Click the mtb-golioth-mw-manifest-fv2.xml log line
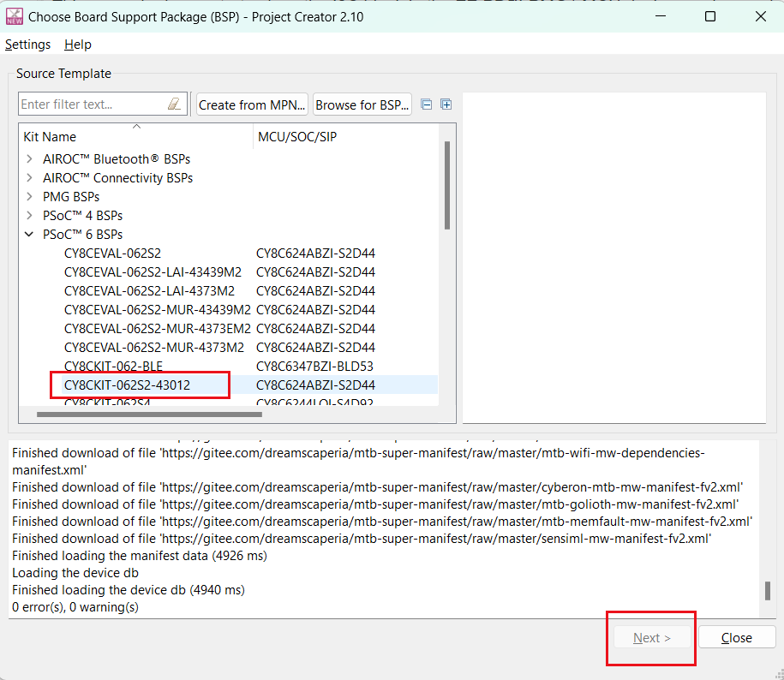This screenshot has width=784, height=680. pyautogui.click(x=375, y=504)
